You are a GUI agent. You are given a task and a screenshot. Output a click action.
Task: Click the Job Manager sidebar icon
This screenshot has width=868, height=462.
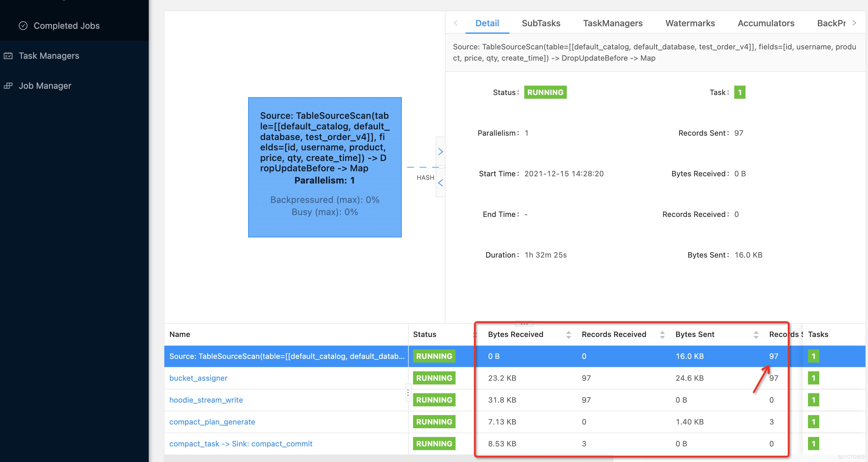(8, 86)
